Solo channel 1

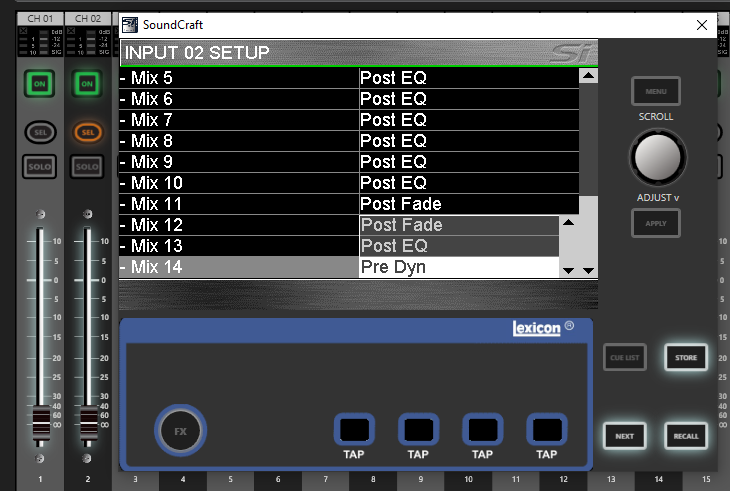pyautogui.click(x=40, y=167)
